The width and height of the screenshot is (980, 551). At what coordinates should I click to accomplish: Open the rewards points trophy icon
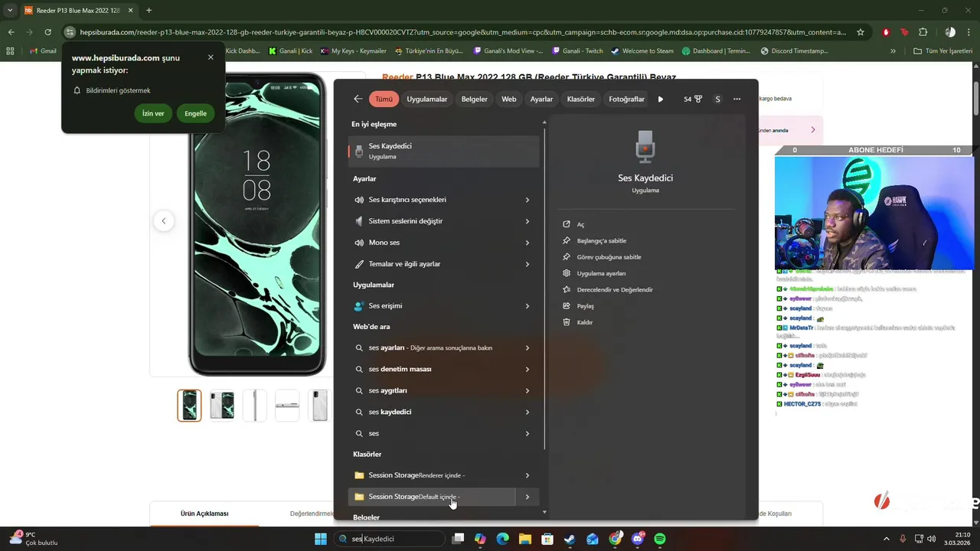[x=693, y=99]
